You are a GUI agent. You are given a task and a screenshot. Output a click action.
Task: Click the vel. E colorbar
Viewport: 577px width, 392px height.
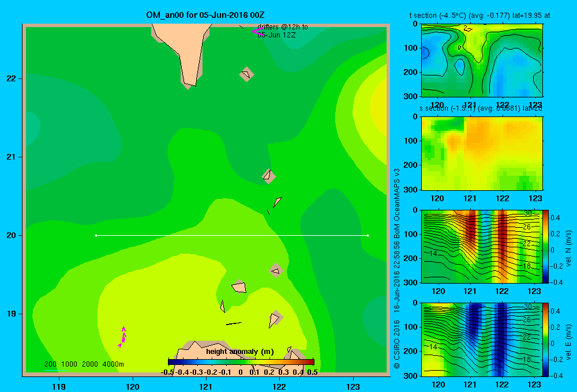tap(545, 340)
